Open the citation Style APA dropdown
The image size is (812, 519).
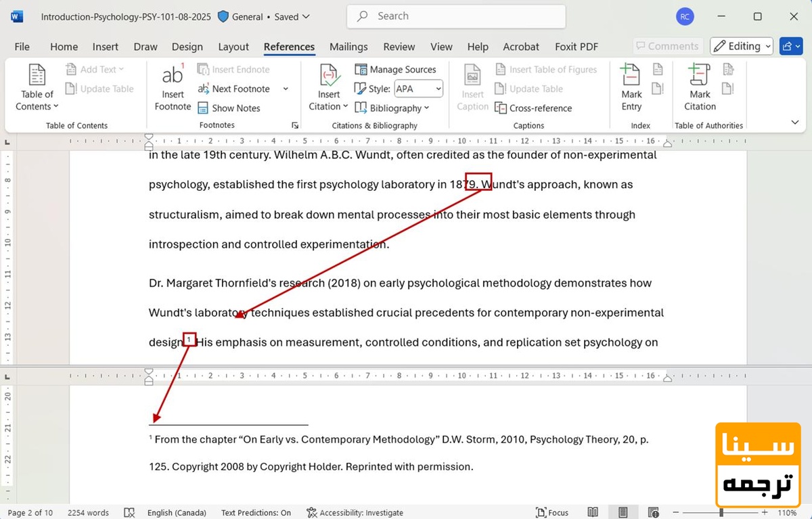pyautogui.click(x=419, y=89)
